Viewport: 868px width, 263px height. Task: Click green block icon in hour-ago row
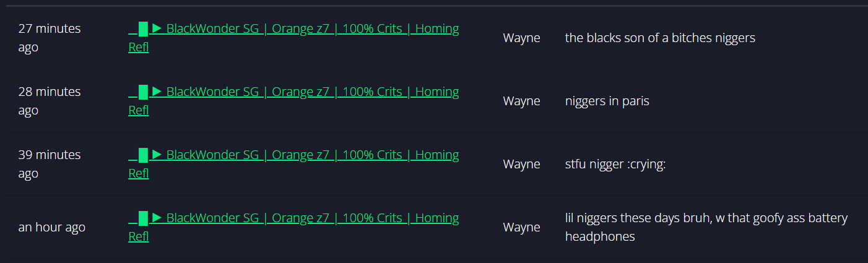point(143,218)
